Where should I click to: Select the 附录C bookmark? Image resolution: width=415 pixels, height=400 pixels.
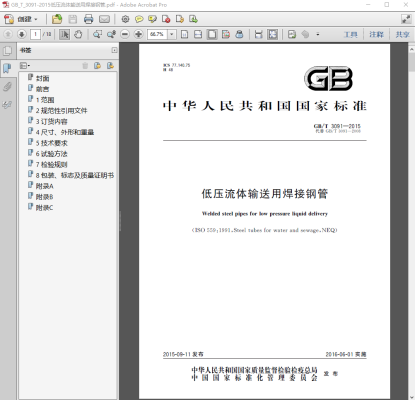coord(44,208)
